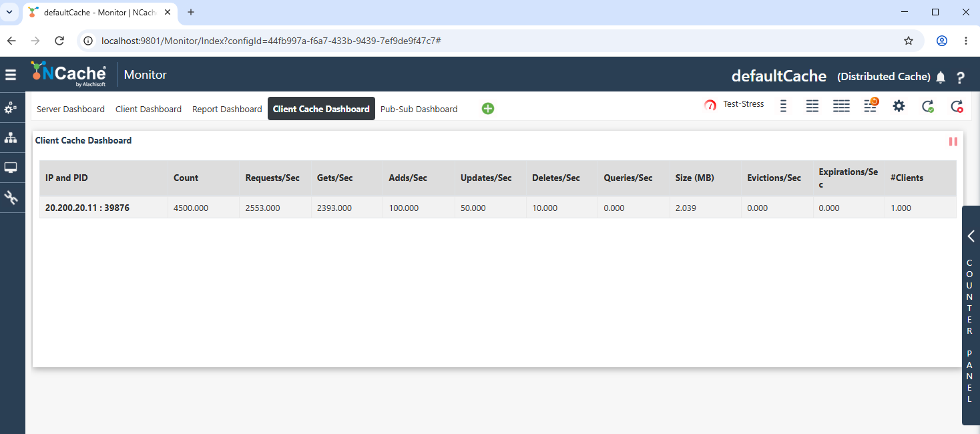Start refresh with green check icon

[x=928, y=105]
